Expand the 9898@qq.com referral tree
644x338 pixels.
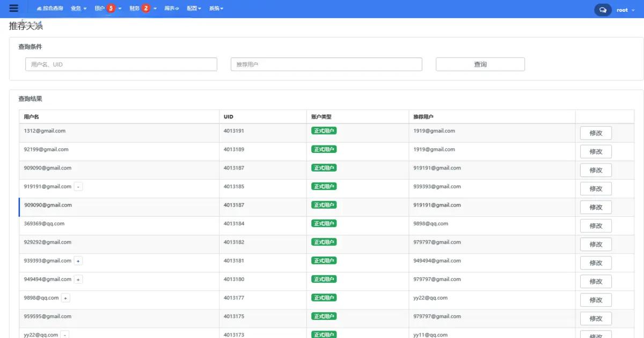click(x=65, y=298)
